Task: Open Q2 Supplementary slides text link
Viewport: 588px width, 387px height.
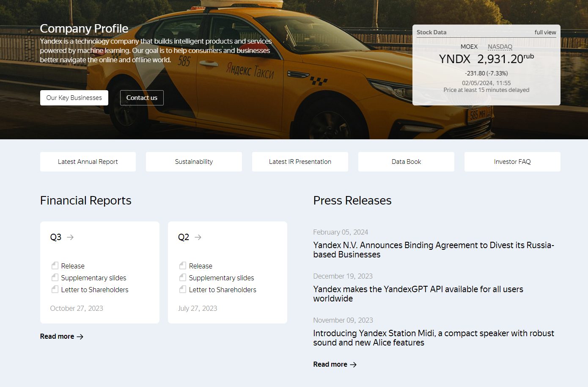Action: tap(221, 278)
